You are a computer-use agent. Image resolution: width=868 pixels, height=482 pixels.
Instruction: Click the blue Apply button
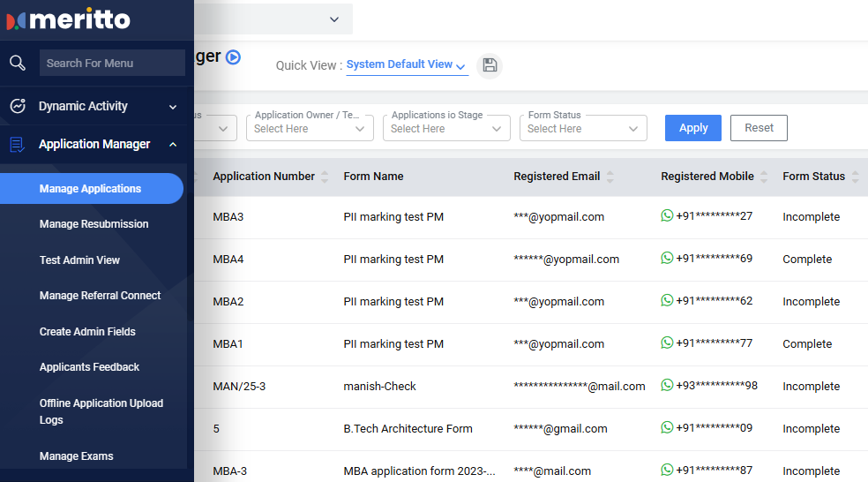coord(692,128)
